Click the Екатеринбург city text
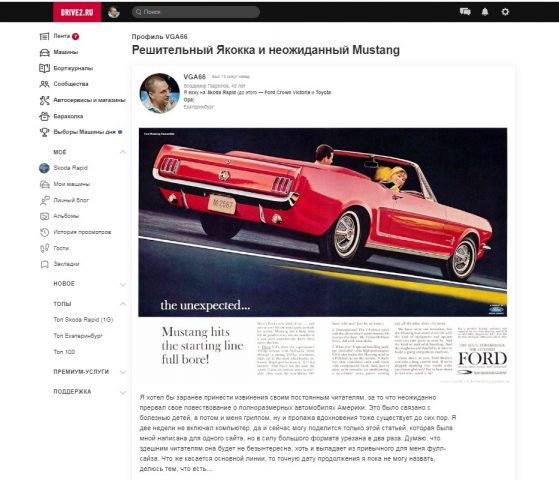This screenshot has height=480, width=559. (x=199, y=107)
